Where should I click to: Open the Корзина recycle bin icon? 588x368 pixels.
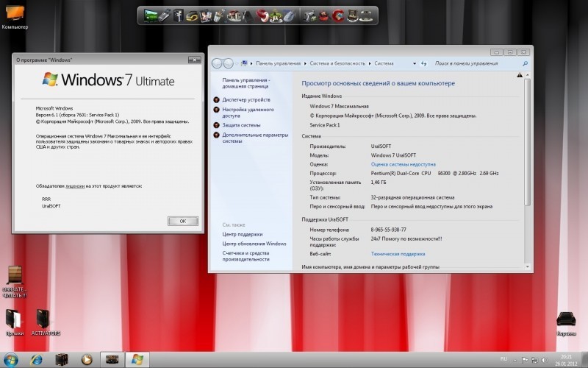(566, 324)
